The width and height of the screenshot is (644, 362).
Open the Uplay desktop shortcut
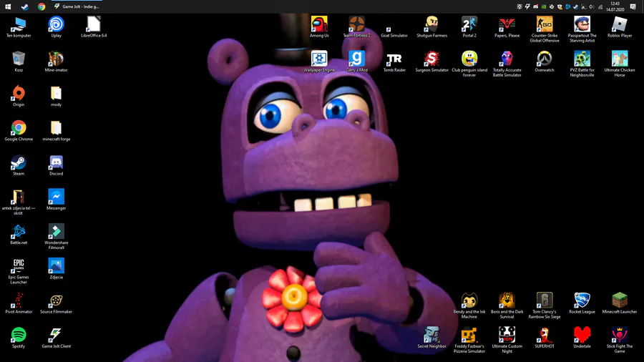[x=57, y=27]
